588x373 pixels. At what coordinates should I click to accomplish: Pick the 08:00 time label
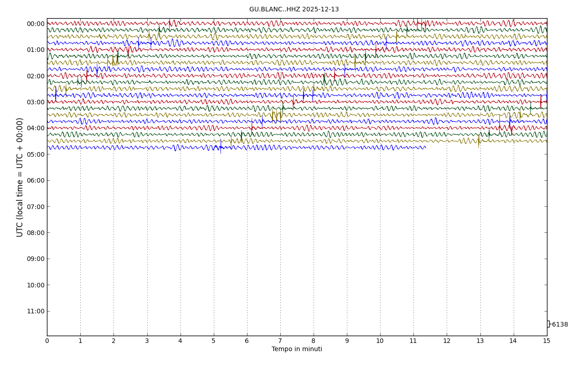[36, 233]
